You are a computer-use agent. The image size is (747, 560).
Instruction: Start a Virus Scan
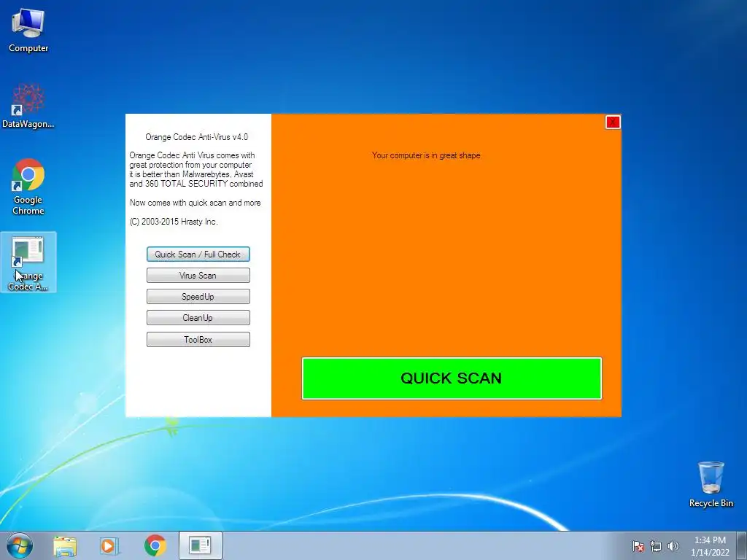pyautogui.click(x=198, y=275)
